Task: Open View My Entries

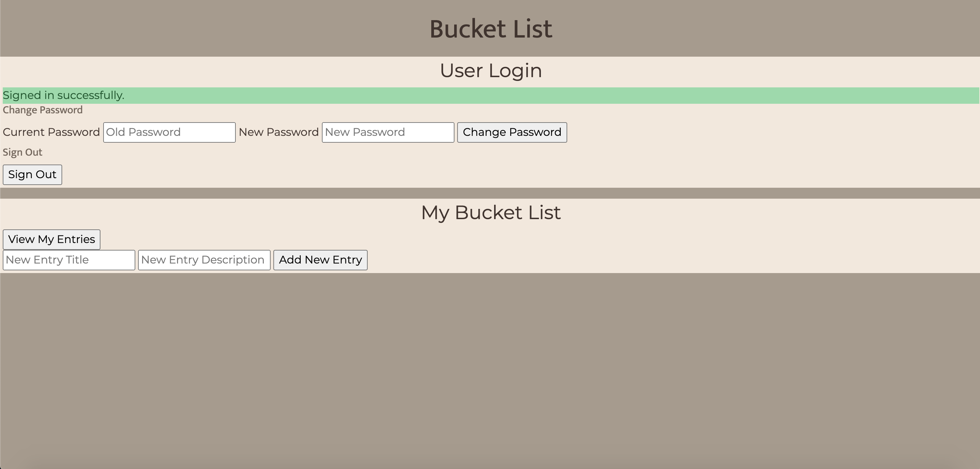Action: (x=51, y=239)
